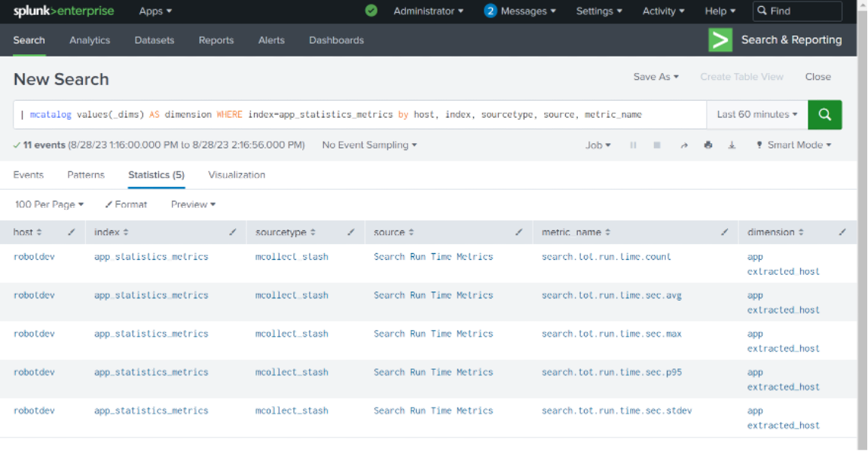Click the stop job square icon
This screenshot has height=452, width=868.
pyautogui.click(x=657, y=145)
